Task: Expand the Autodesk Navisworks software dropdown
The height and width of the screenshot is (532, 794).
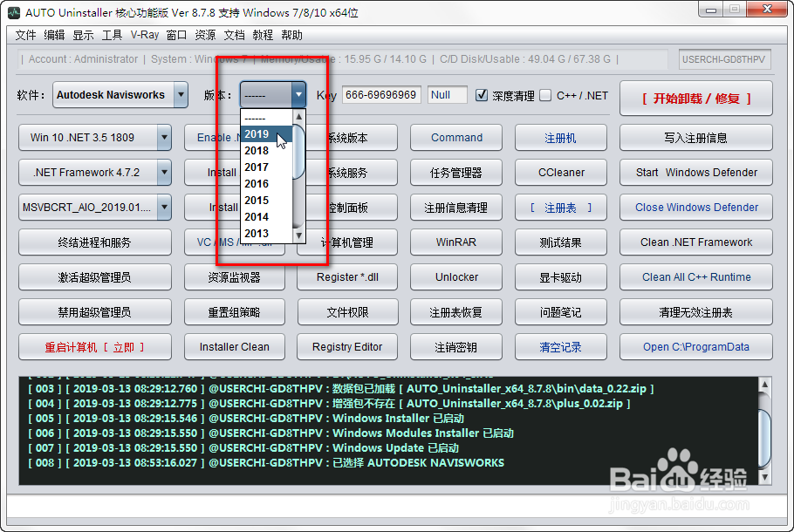Action: (x=181, y=95)
